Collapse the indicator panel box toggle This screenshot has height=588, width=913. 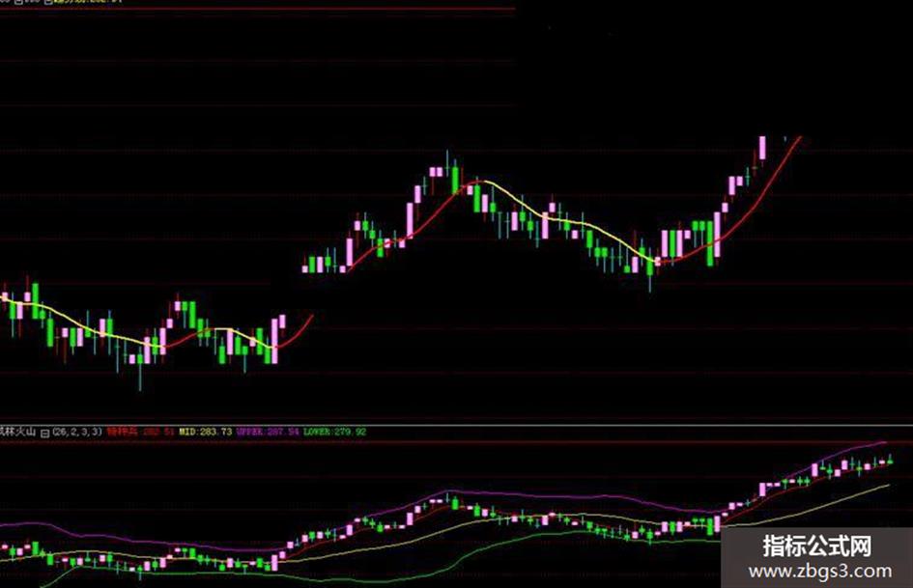tap(44, 434)
